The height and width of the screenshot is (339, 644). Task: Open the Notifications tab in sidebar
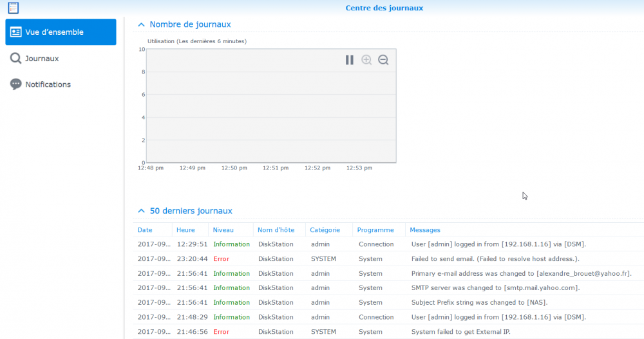(48, 84)
